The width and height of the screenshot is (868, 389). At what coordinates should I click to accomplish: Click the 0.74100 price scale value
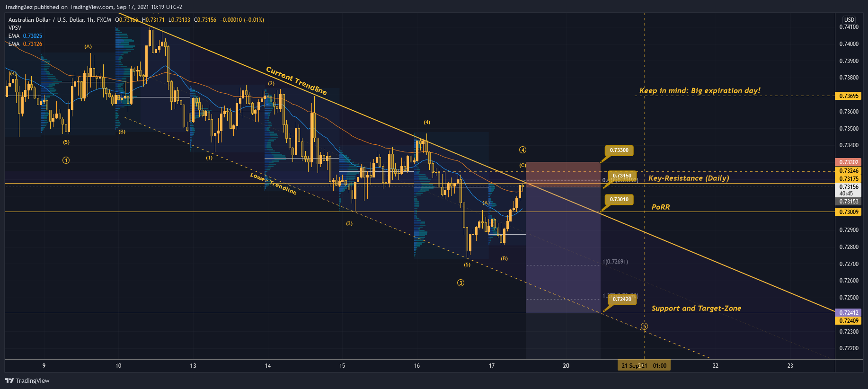pos(849,27)
